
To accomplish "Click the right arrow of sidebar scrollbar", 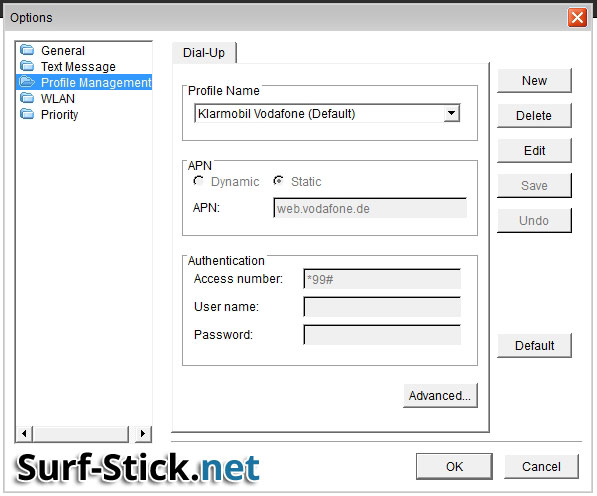I will tap(143, 434).
